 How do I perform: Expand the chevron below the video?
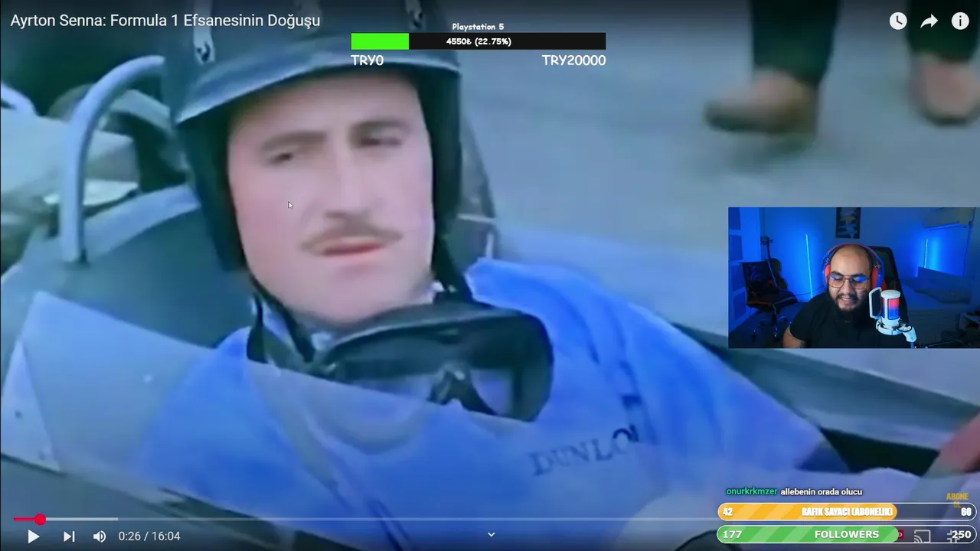pos(492,535)
